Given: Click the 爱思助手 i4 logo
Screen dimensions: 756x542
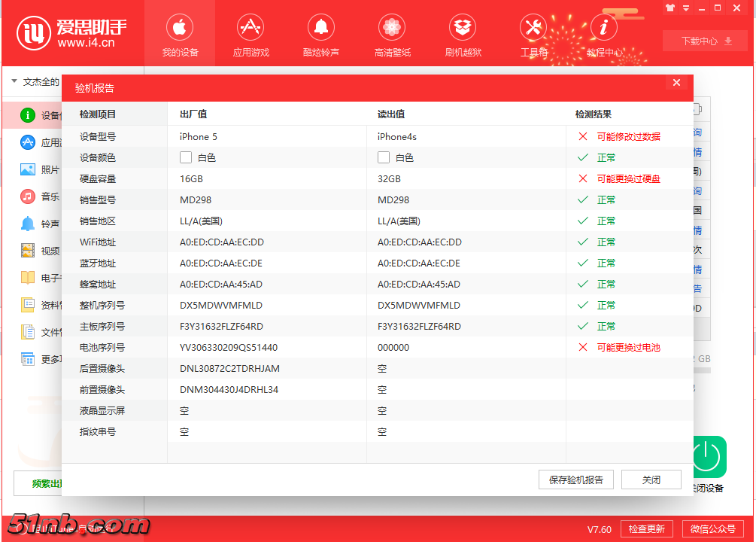Looking at the screenshot, I should (x=72, y=33).
